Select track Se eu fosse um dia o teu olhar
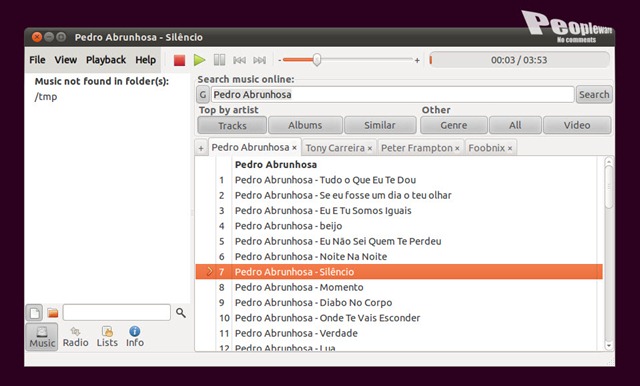This screenshot has width=640, height=386. [399, 195]
